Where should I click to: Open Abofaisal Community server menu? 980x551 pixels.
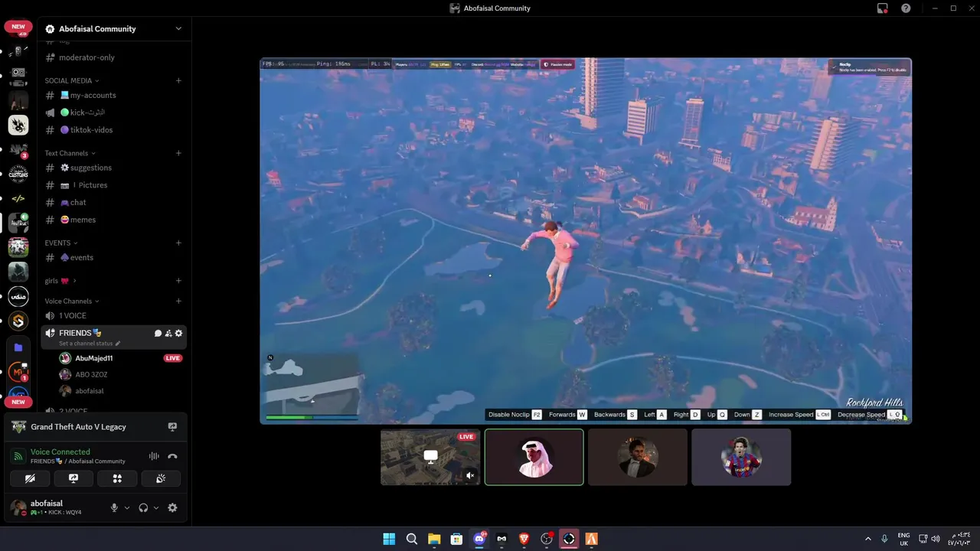[113, 28]
